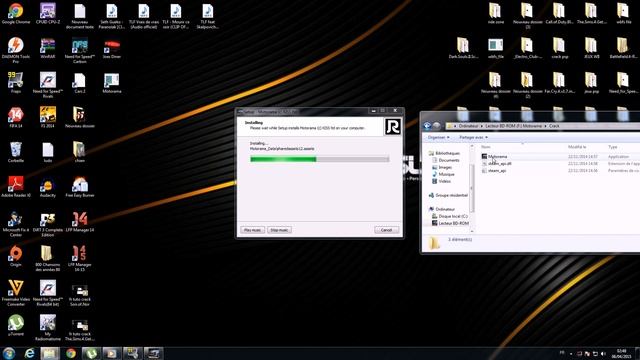Open Microsoft Fix it Center shortcut

click(16, 224)
